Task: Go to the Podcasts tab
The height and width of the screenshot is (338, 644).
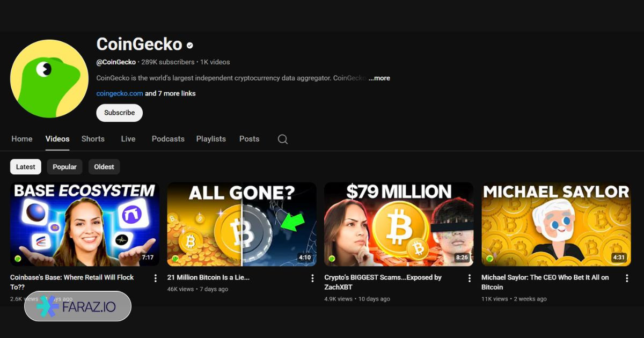Action: pyautogui.click(x=168, y=139)
